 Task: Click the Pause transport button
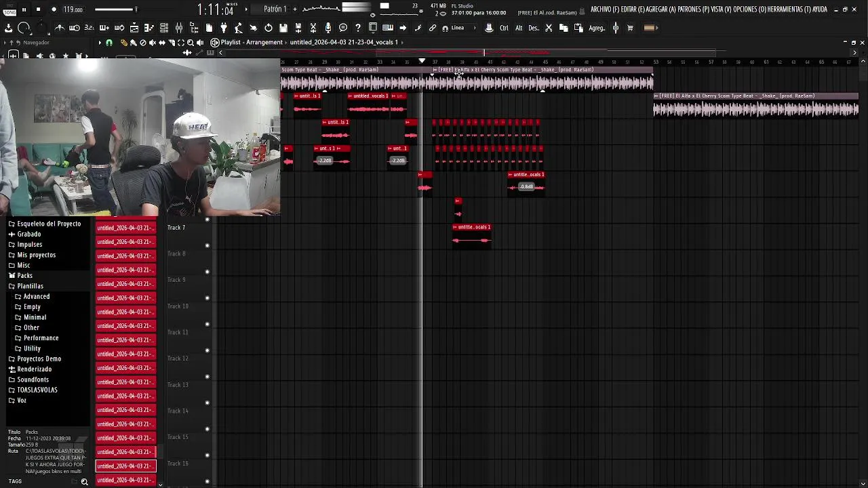pyautogui.click(x=24, y=9)
